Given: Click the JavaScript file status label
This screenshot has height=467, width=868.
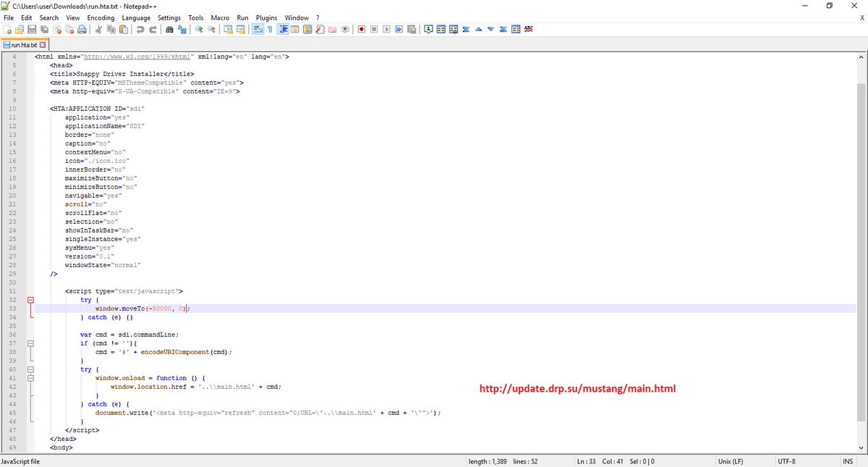Looking at the screenshot, I should (21, 461).
